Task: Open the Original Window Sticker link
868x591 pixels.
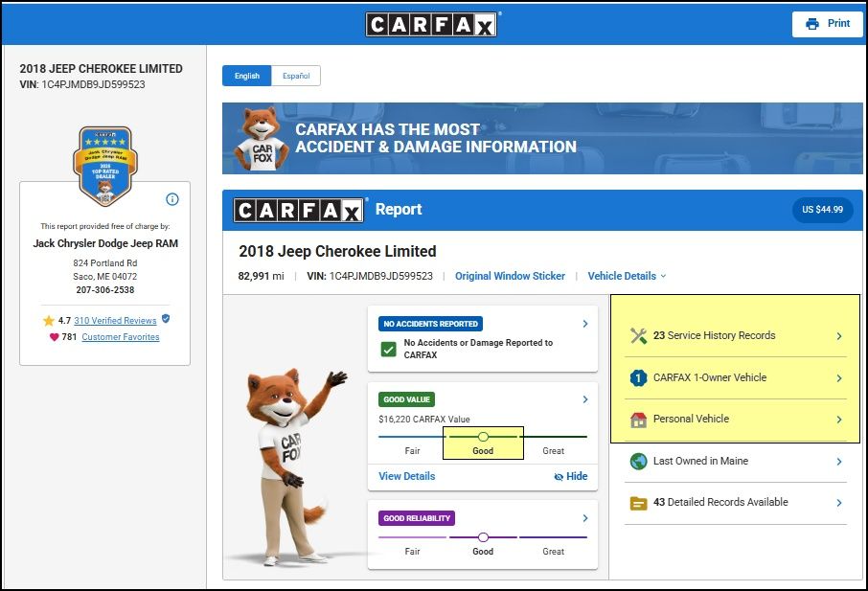Action: pyautogui.click(x=510, y=276)
